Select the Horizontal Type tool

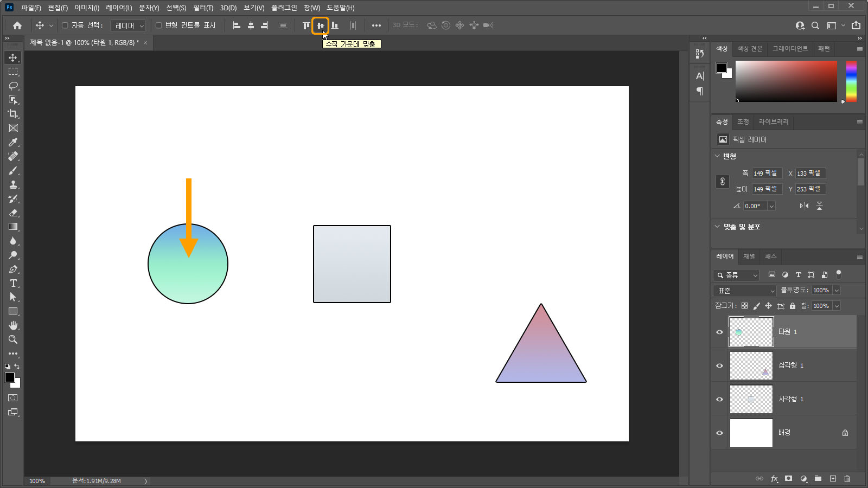coord(13,283)
